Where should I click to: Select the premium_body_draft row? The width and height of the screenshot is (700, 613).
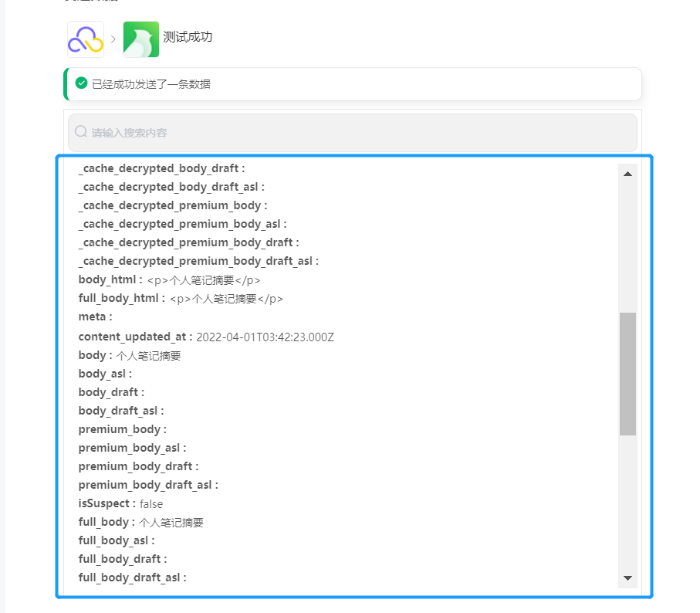pyautogui.click(x=139, y=466)
